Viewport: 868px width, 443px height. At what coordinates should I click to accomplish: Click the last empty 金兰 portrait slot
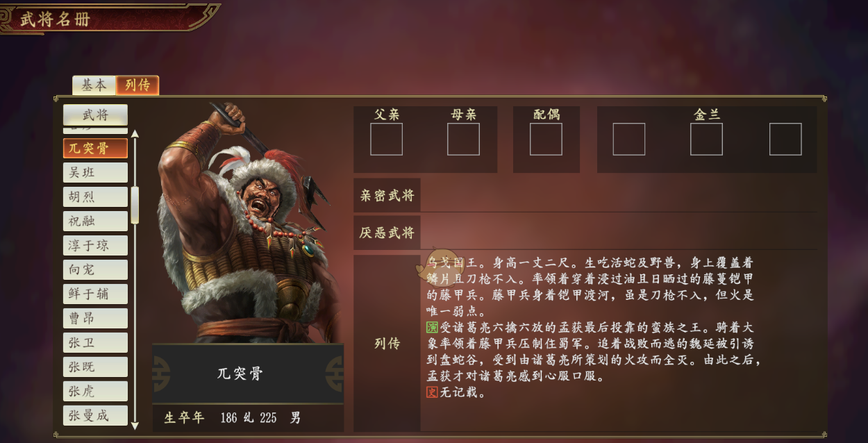tap(785, 139)
